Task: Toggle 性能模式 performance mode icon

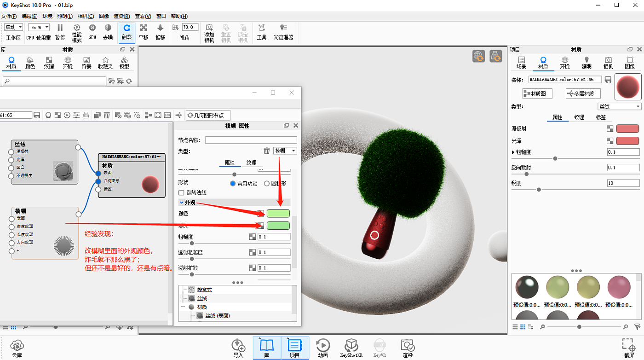Action: click(77, 29)
